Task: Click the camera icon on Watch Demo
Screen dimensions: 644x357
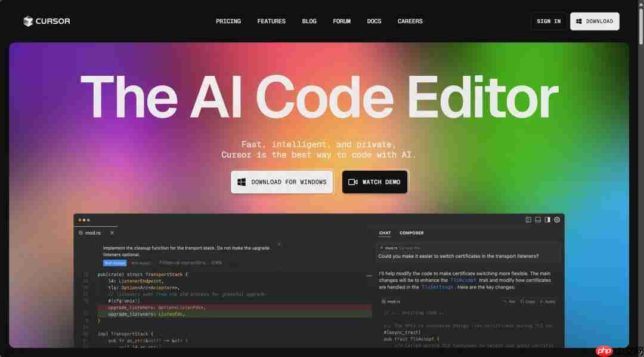Action: point(353,182)
